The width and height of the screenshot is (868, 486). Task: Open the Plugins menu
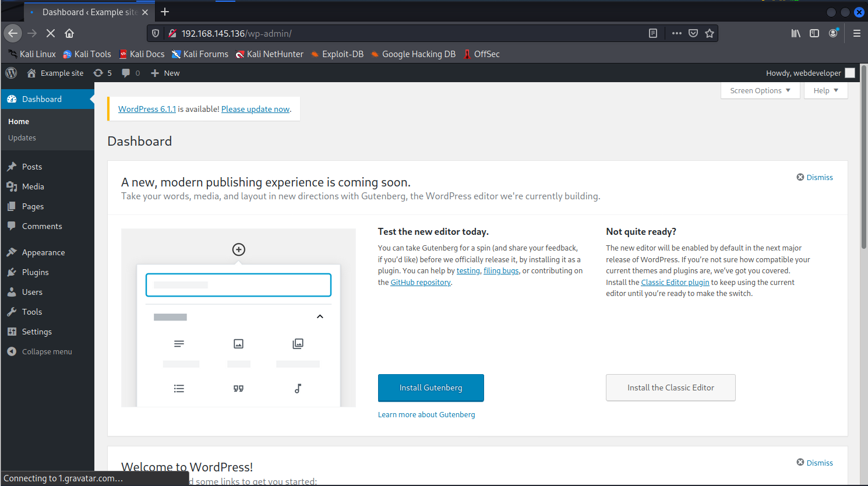[47, 272]
